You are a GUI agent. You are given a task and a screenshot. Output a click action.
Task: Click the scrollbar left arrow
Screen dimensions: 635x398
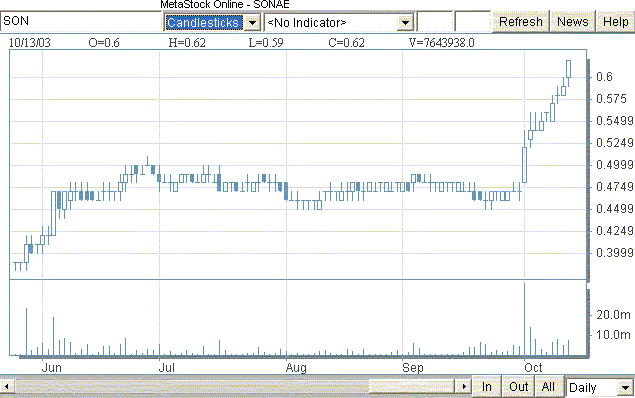coord(6,387)
